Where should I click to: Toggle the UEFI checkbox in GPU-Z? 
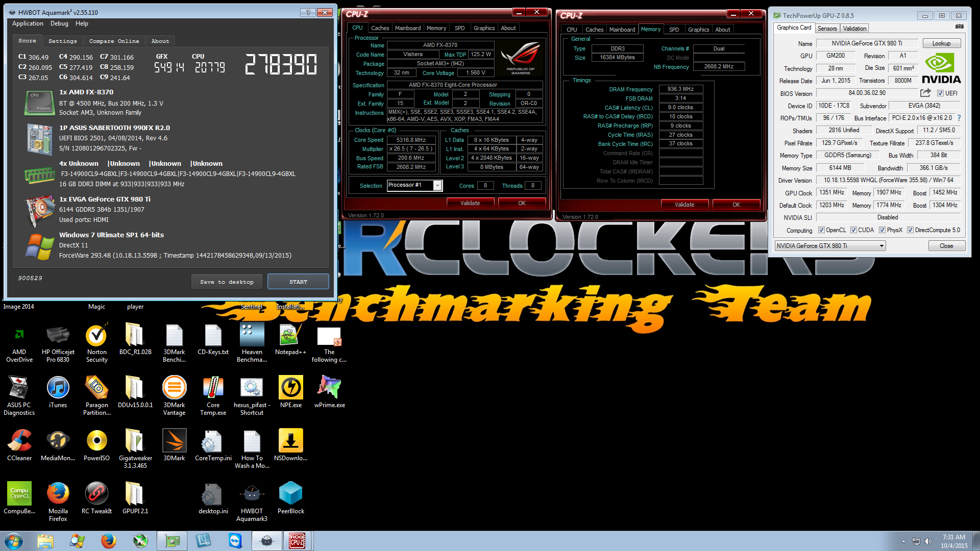tap(940, 93)
